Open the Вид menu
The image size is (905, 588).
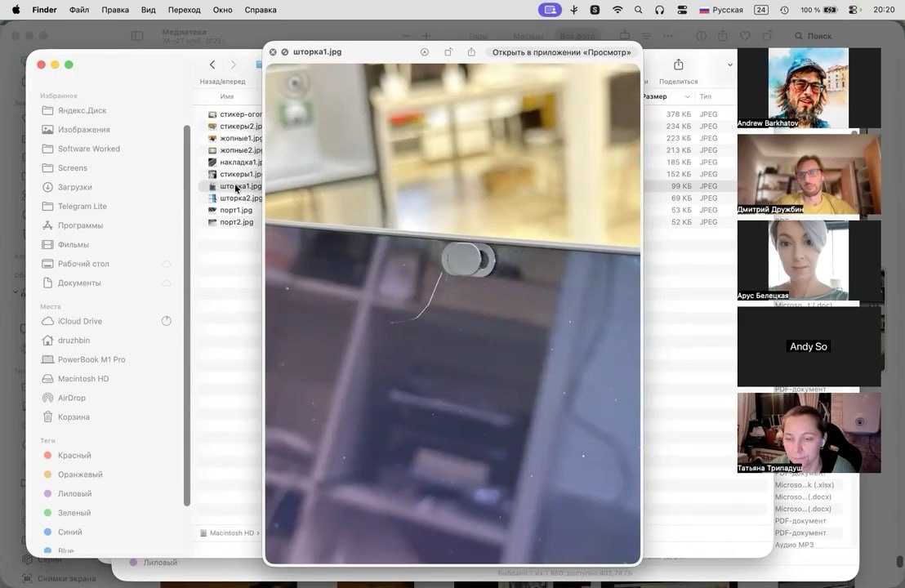(x=149, y=10)
